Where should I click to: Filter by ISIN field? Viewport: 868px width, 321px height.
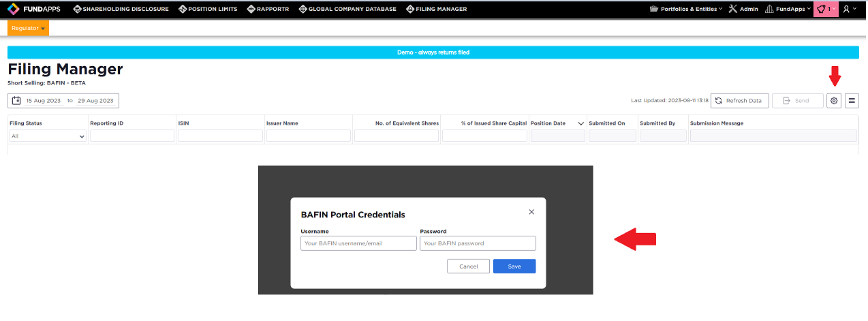point(220,136)
